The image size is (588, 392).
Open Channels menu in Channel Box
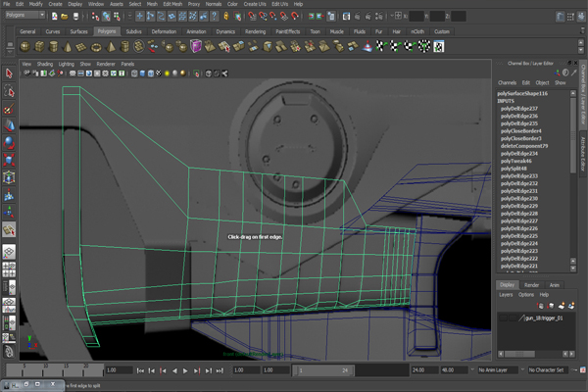click(507, 83)
